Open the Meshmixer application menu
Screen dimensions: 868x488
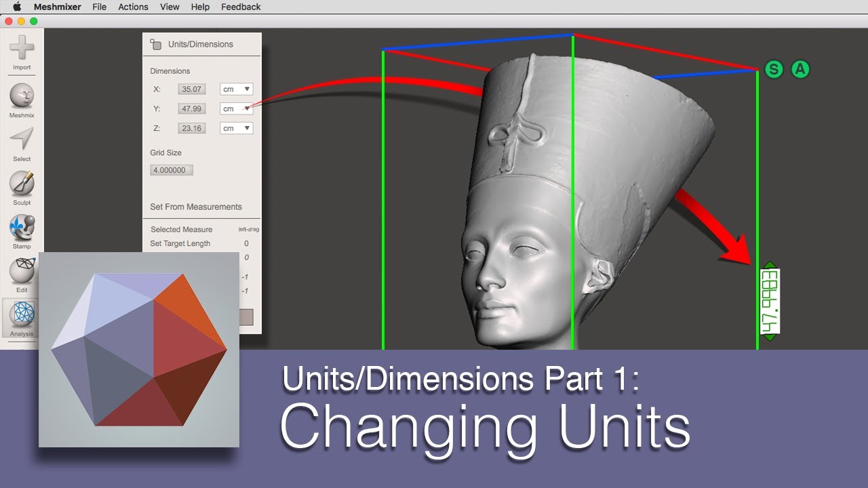[57, 7]
